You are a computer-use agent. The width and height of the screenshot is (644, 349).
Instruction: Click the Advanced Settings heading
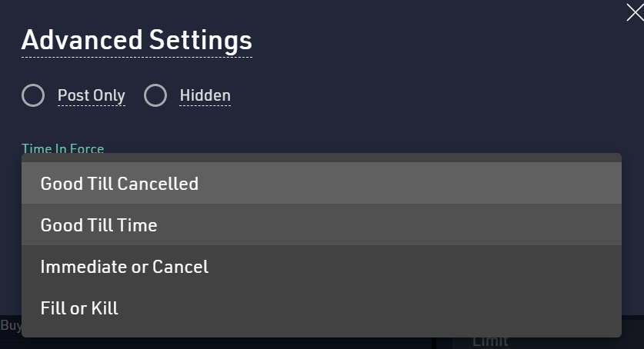click(x=136, y=39)
